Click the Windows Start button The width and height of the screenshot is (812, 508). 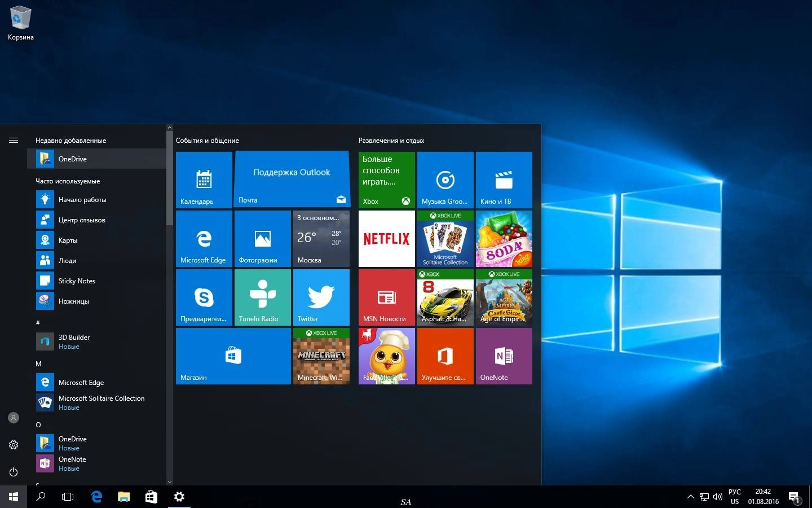(14, 497)
